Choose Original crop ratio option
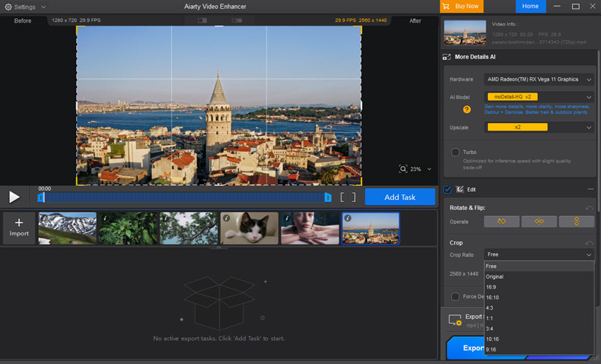 (x=539, y=276)
